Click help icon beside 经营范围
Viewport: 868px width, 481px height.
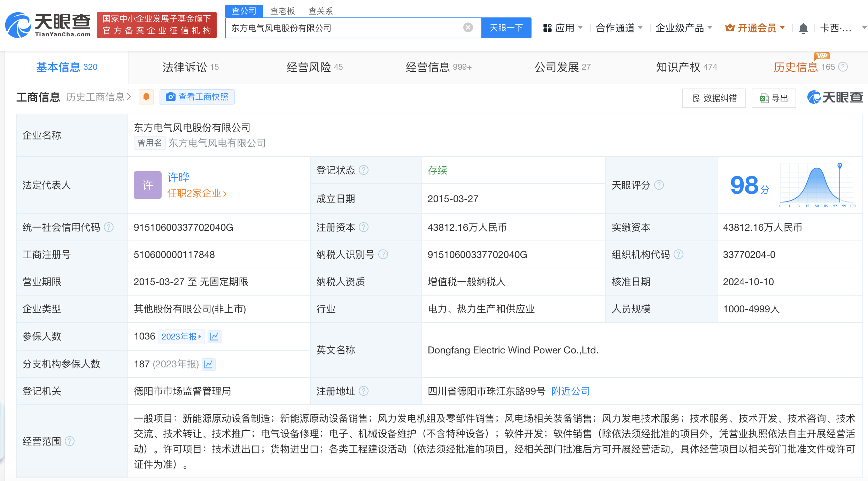click(x=70, y=441)
